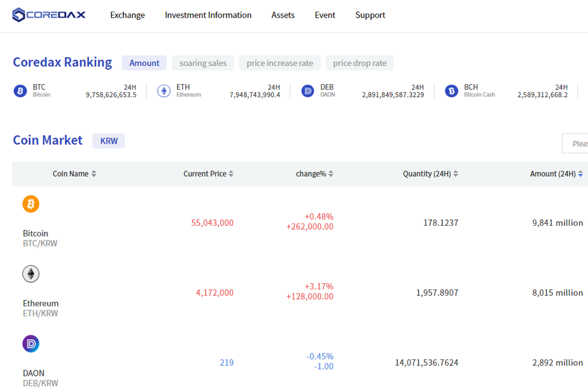The height and width of the screenshot is (391, 588).
Task: Click BCH 24H amount 2,589,312,668.2
Action: [542, 95]
